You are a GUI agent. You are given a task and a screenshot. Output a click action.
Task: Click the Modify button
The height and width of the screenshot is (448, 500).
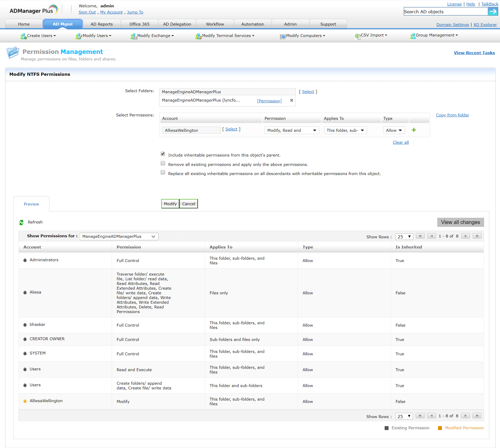[170, 204]
